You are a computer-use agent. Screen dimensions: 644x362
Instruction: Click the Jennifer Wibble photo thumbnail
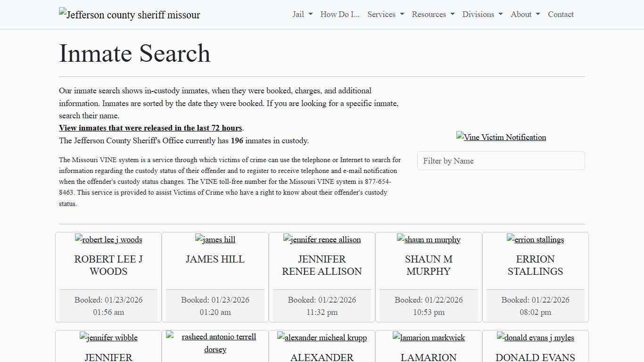[x=108, y=337]
